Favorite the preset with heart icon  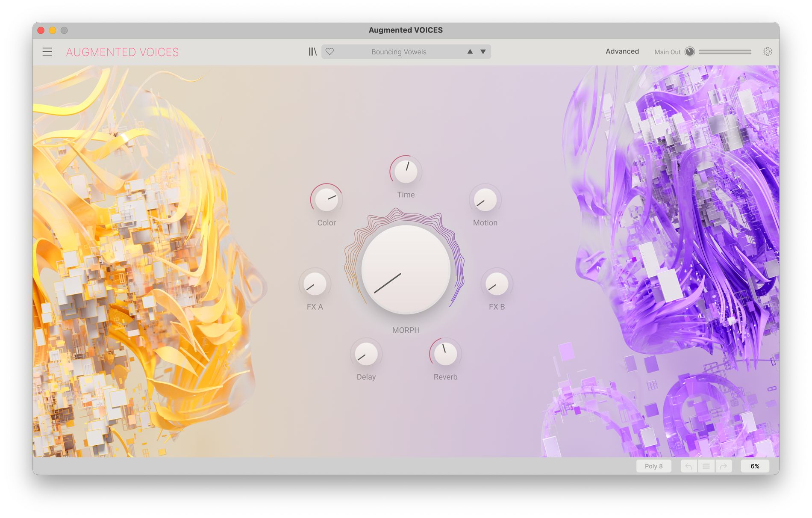pos(330,52)
